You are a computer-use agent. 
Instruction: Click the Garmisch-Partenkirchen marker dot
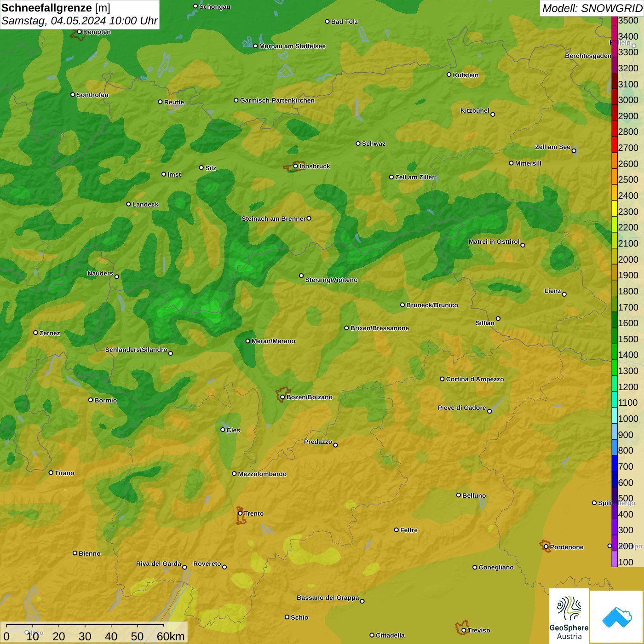point(236,100)
